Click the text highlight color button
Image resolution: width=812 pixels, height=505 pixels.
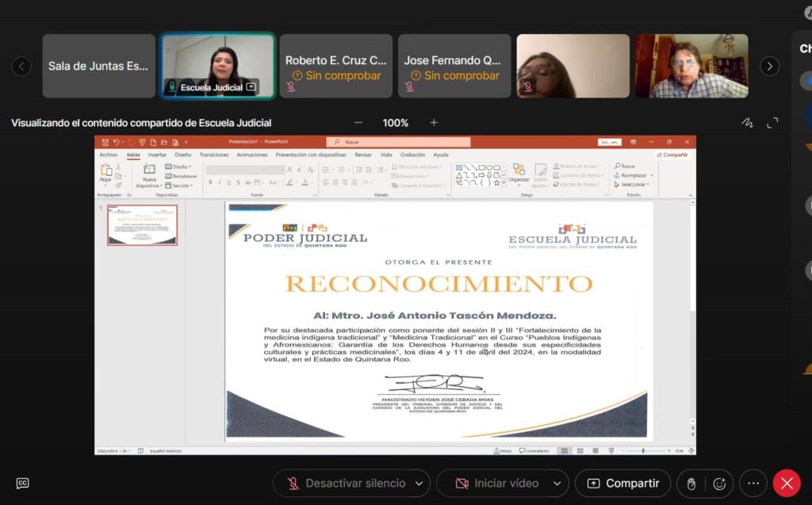coord(290,182)
